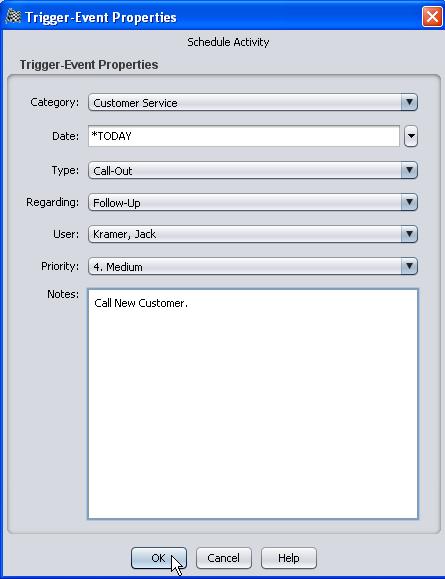The width and height of the screenshot is (445, 579).
Task: Open the Priority dropdown arrow
Action: point(409,266)
